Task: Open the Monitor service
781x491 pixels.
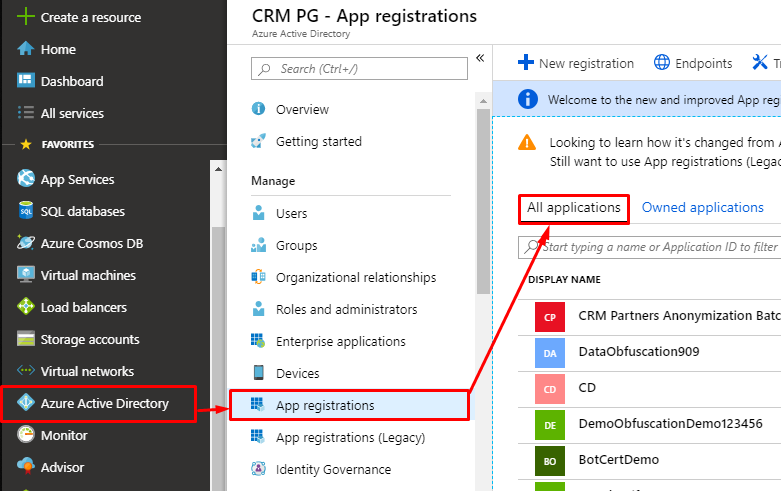Action: point(63,435)
